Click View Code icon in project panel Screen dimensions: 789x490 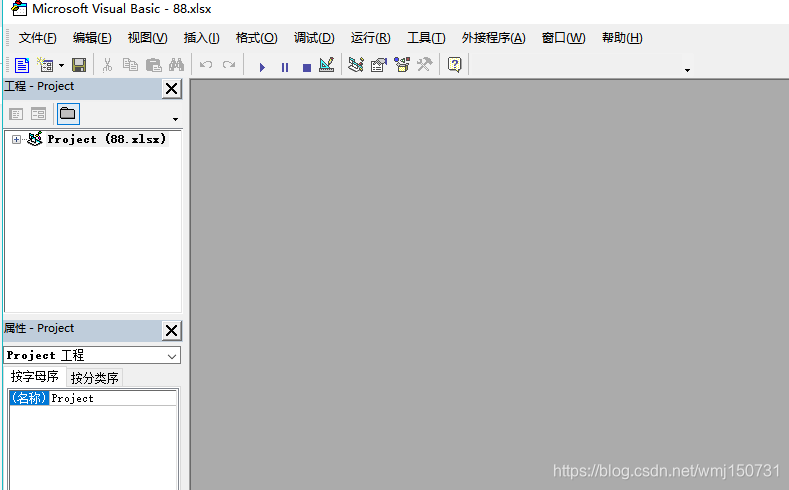click(16, 114)
